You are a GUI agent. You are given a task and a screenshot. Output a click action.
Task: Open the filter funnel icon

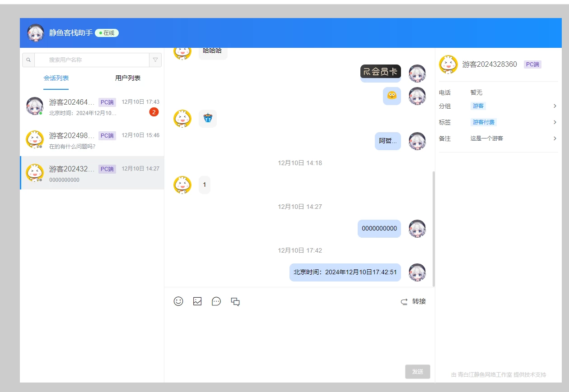point(155,60)
